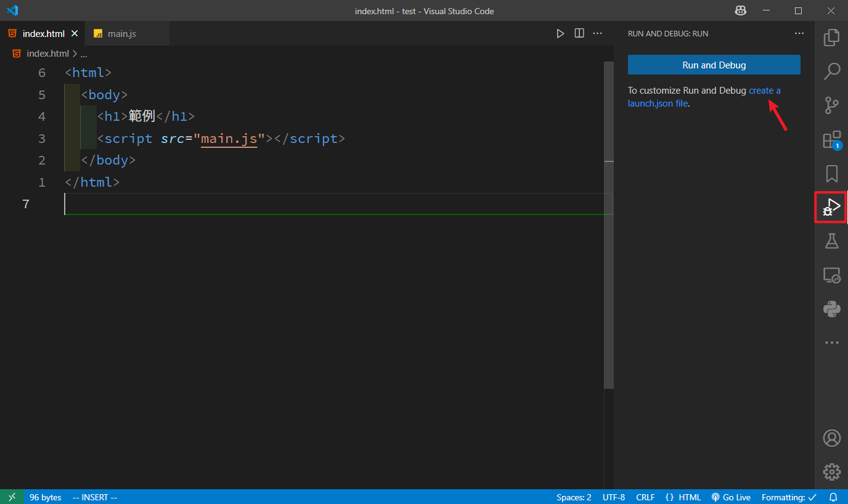The image size is (848, 504).
Task: Open notifications bell in status bar
Action: [833, 497]
